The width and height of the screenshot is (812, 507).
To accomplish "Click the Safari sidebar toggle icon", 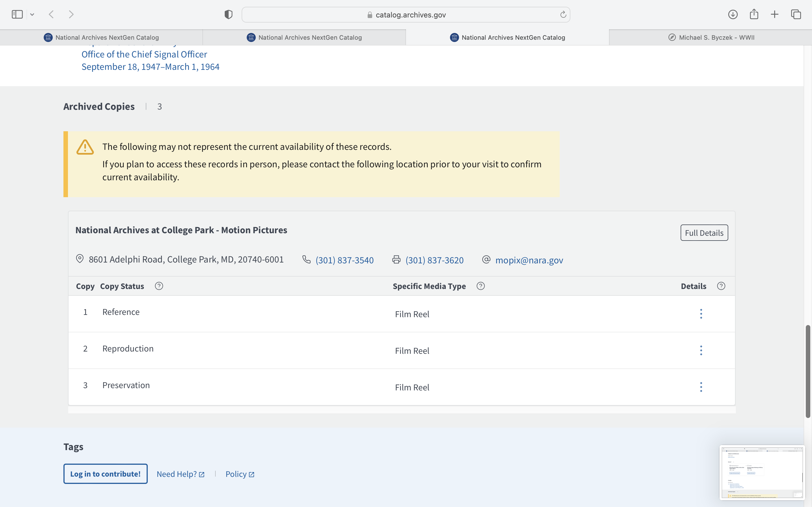I will click(x=17, y=14).
